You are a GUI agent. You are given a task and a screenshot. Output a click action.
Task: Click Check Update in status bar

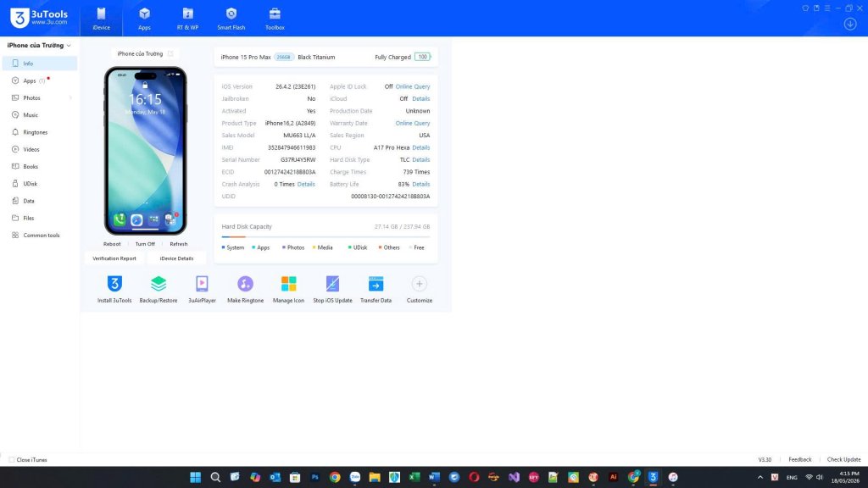click(x=843, y=460)
